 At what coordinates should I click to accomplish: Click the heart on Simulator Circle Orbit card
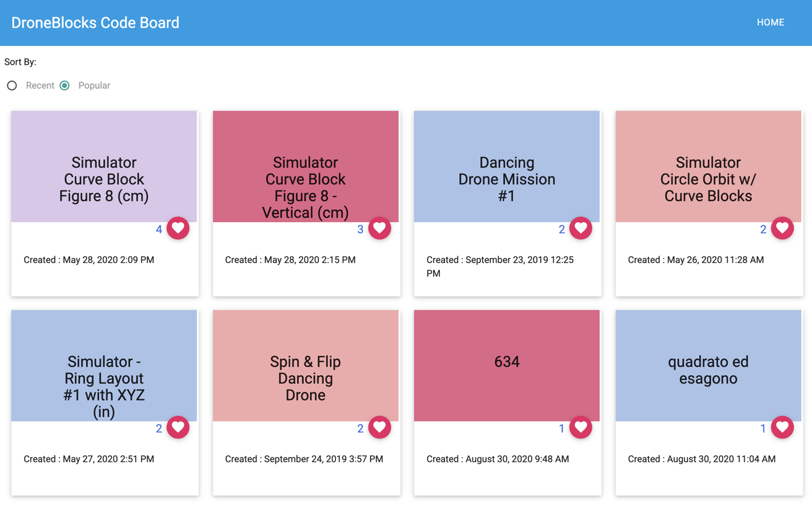(782, 228)
